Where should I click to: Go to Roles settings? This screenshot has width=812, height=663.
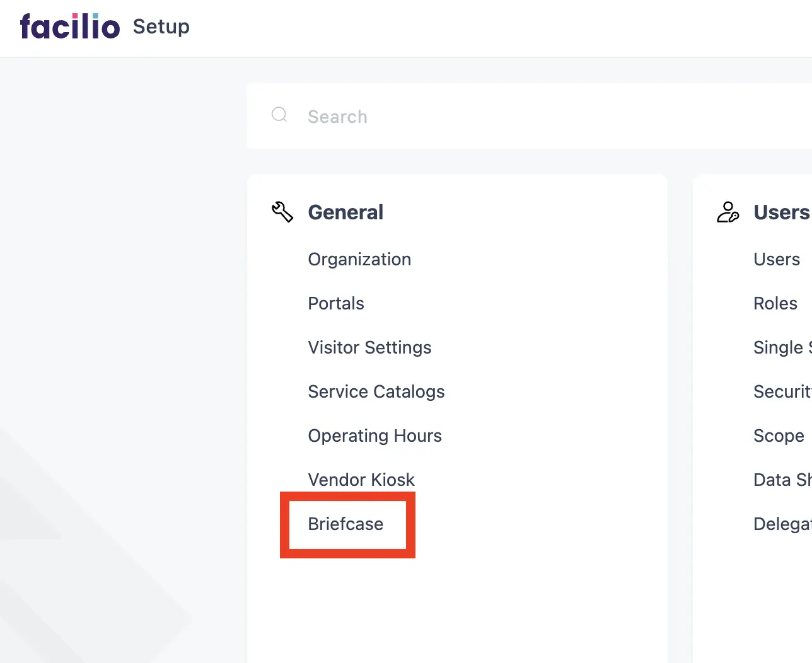pos(775,304)
